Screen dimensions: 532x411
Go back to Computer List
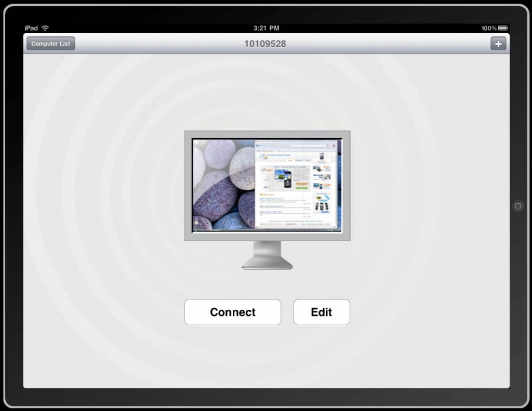50,44
